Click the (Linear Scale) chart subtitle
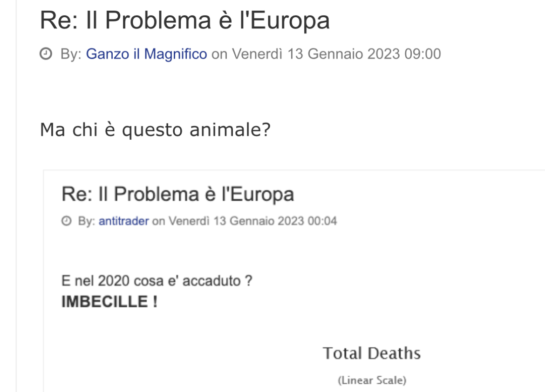Screen dimensions: 545x392 [372, 380]
